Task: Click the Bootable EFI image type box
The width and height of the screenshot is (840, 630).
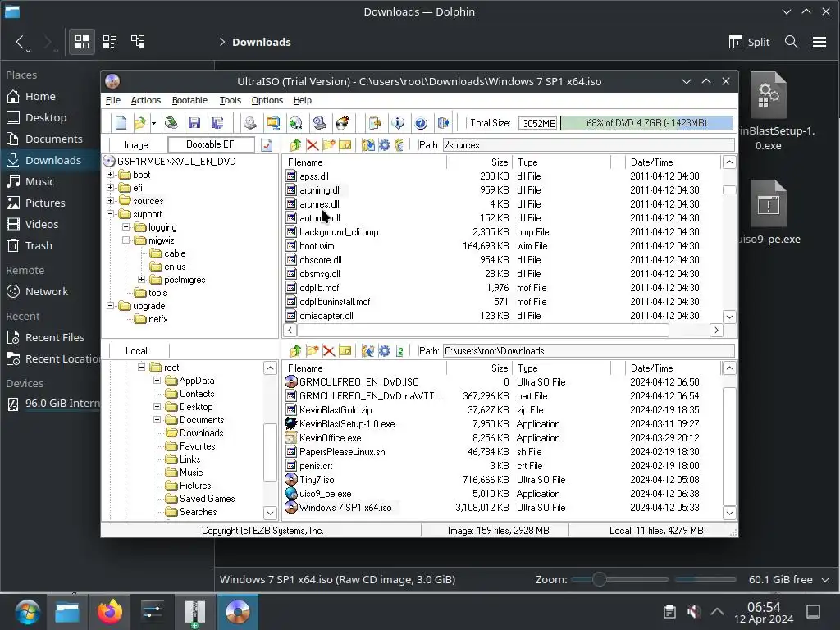Action: [211, 144]
